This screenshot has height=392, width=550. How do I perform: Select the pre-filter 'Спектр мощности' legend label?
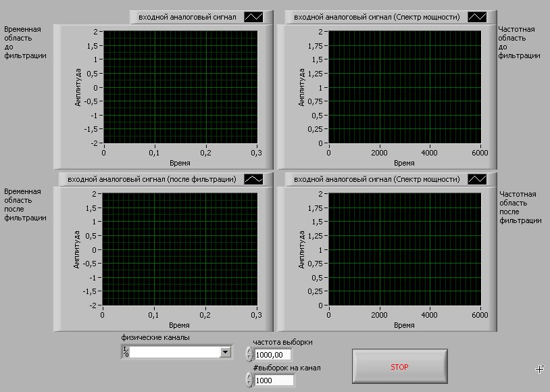click(377, 17)
